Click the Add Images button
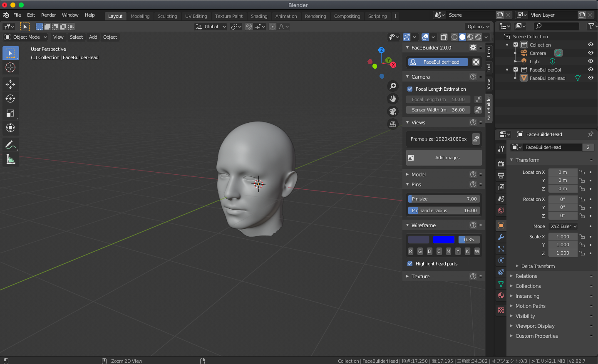 click(444, 158)
